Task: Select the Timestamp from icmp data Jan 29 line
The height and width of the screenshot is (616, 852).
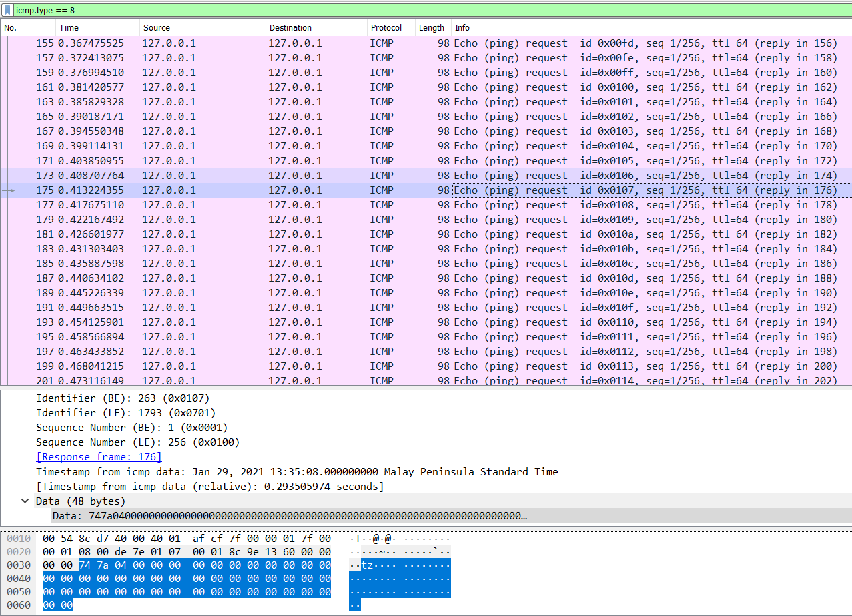Action: (x=297, y=472)
